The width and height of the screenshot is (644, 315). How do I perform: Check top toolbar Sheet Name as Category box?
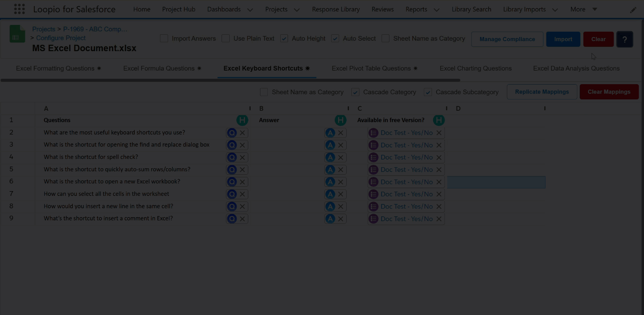coord(386,38)
